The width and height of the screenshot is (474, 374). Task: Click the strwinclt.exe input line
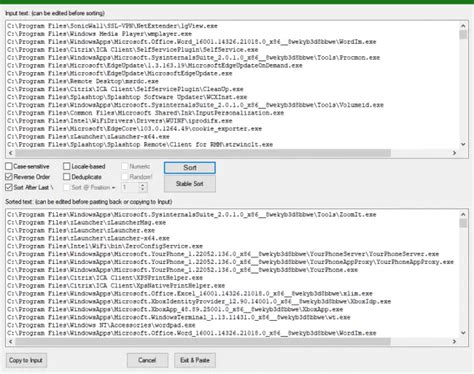[x=140, y=145]
